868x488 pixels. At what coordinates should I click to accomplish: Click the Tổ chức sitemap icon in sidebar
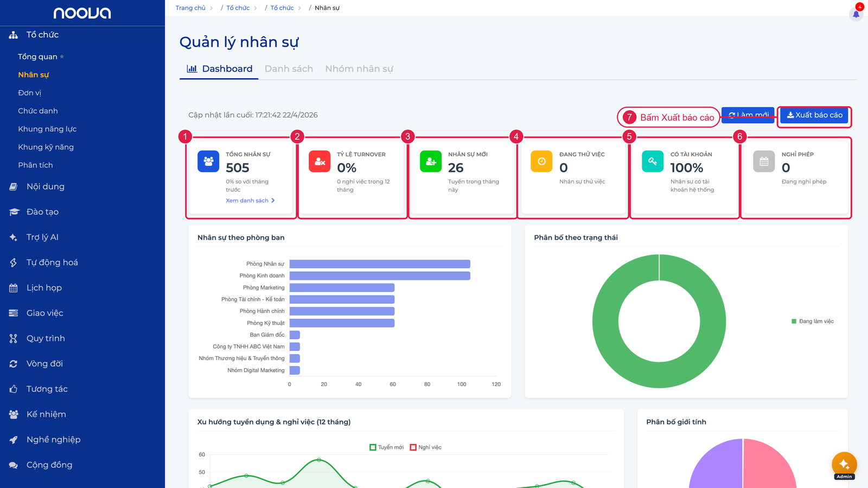click(x=14, y=35)
